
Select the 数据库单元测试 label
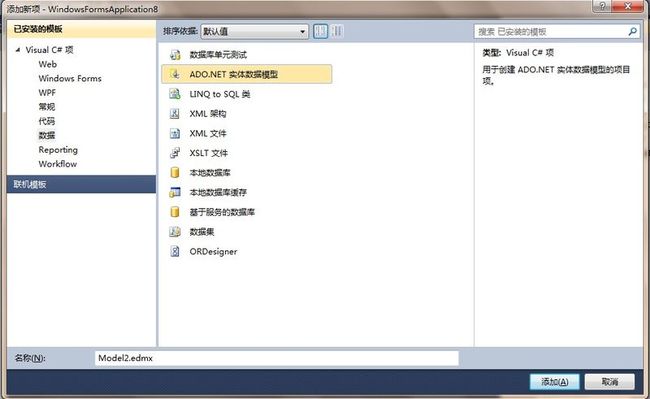218,55
